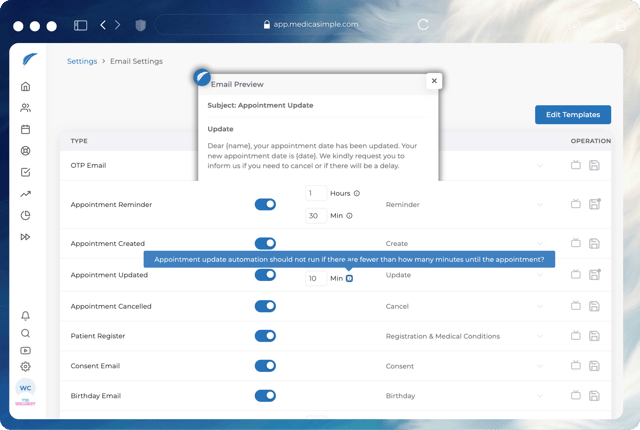Screen dimensions: 640x430
Task: Toggle Appointment Updated switch
Action: [x=265, y=275]
